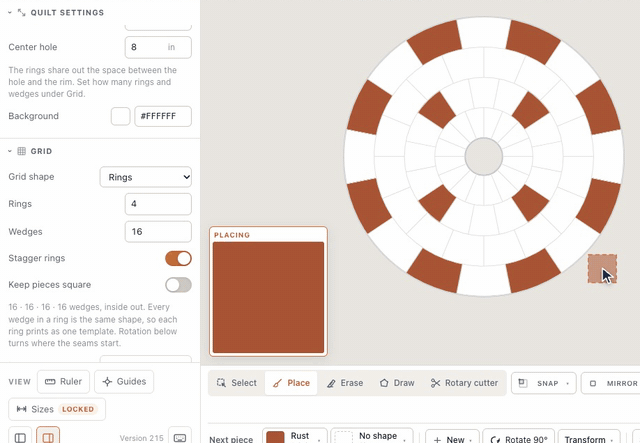
Task: Click the left sidebar layout icon
Action: (20, 437)
